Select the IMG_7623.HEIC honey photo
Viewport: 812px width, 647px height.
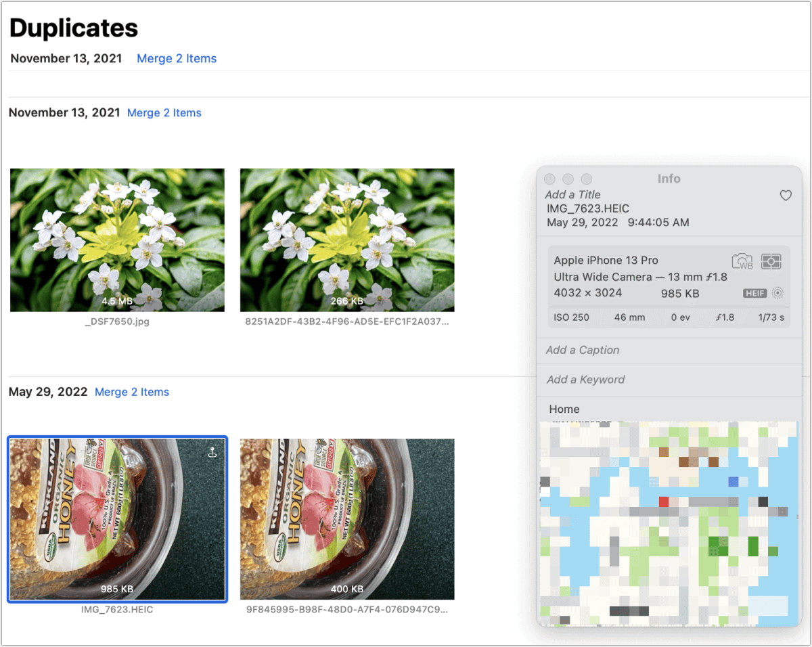117,518
